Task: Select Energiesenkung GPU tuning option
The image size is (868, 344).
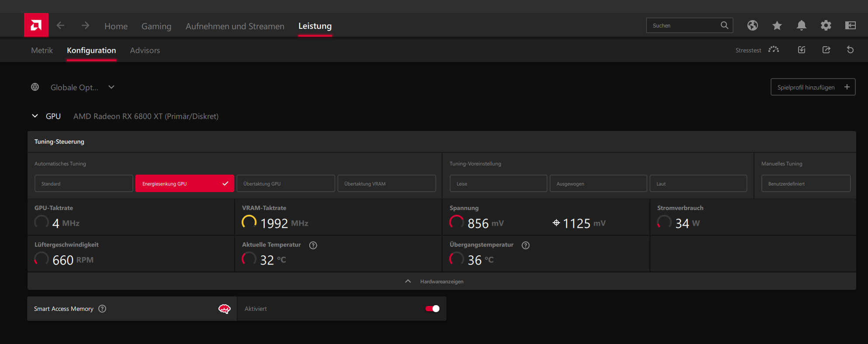Action: 185,183
